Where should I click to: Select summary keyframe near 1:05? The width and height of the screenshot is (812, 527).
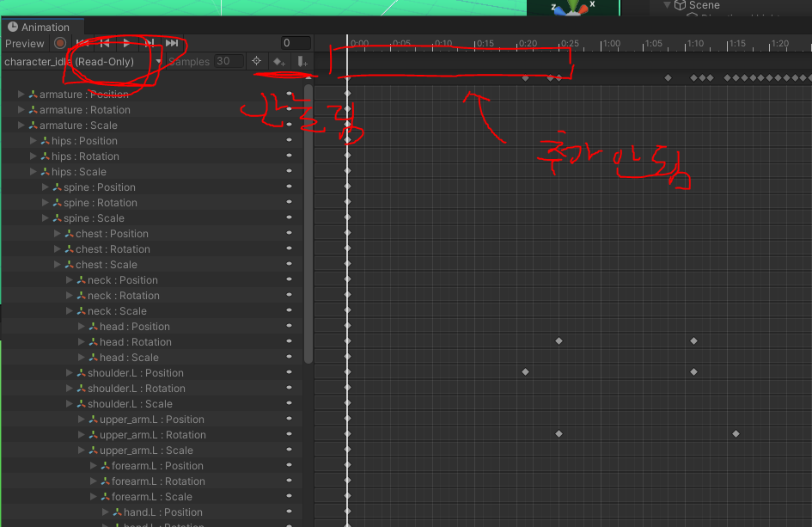tap(668, 78)
